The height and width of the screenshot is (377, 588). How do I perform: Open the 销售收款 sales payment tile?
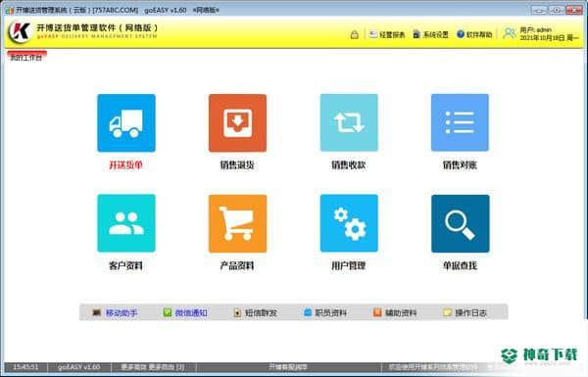(349, 123)
